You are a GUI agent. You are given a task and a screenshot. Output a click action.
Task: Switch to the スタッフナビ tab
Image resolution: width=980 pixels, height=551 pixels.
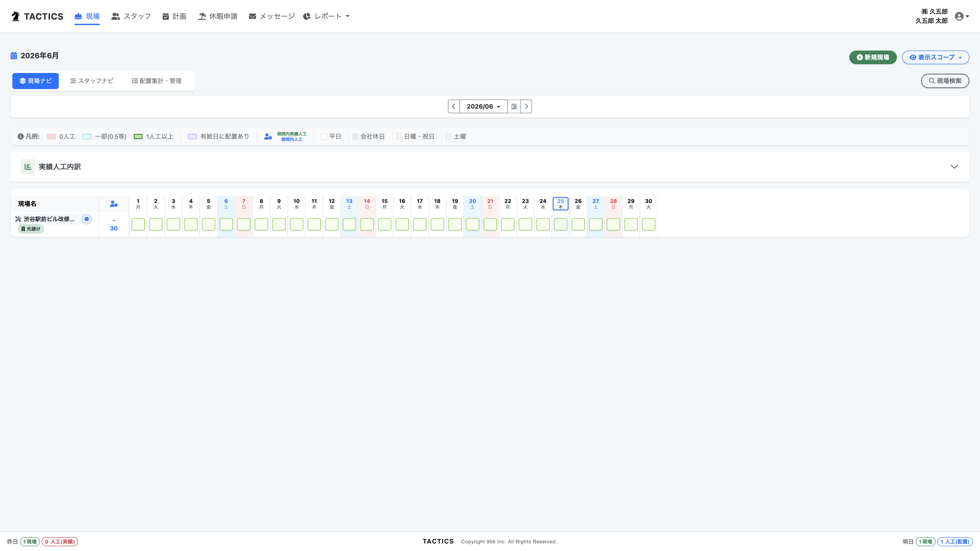tap(92, 81)
